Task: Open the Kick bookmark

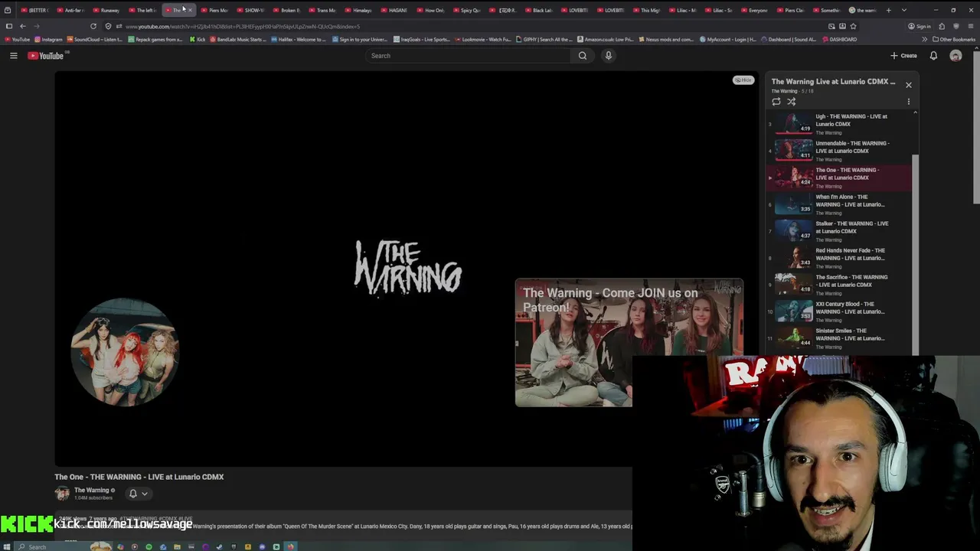Action: coord(198,39)
